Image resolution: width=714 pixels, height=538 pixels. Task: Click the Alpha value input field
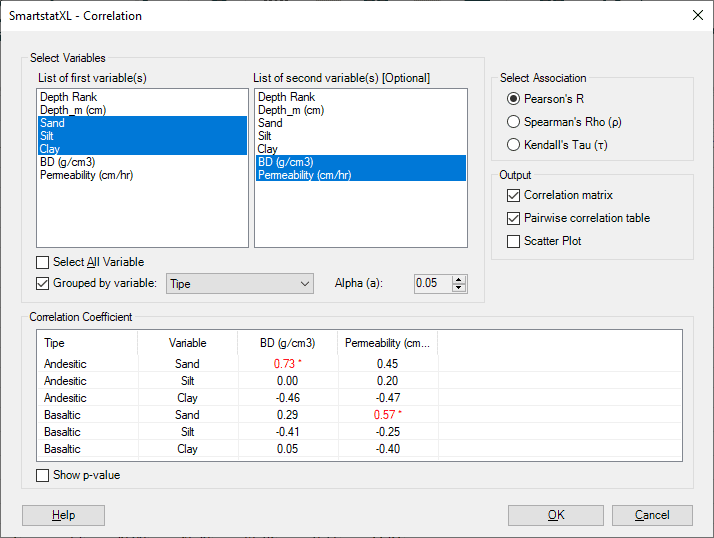432,284
